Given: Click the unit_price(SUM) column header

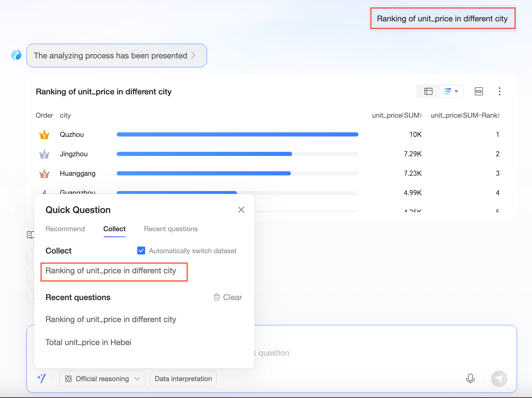Looking at the screenshot, I should pos(397,115).
